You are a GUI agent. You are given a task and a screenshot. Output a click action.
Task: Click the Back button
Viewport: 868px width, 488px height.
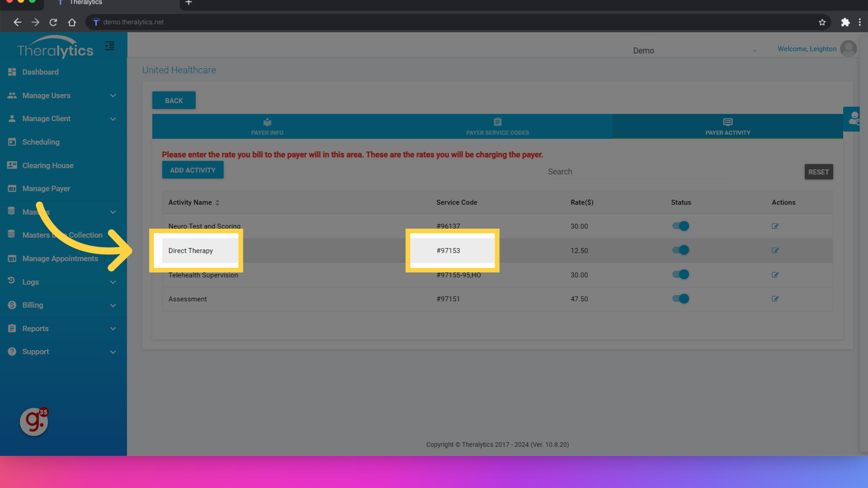[x=173, y=100]
